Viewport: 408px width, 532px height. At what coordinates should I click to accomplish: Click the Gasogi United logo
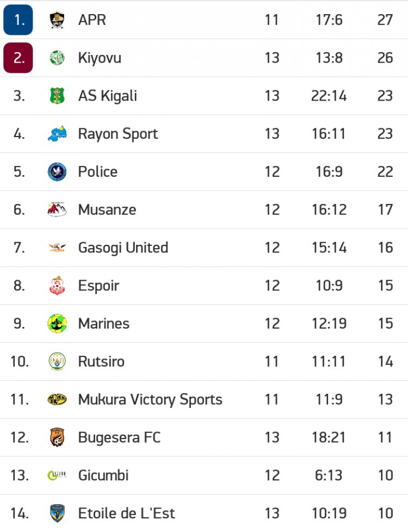(x=57, y=248)
